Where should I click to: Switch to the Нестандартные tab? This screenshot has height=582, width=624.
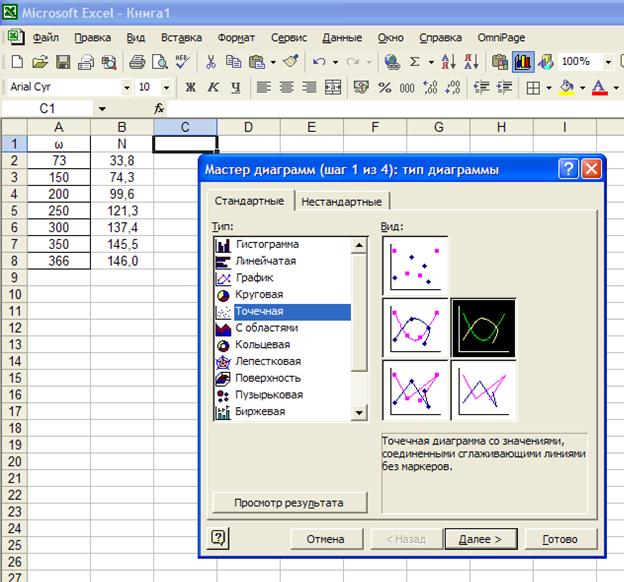point(341,201)
